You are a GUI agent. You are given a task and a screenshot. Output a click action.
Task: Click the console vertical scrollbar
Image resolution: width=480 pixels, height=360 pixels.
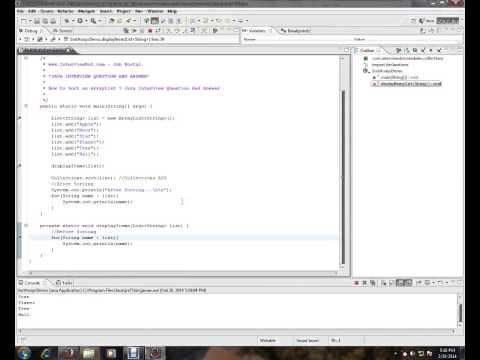pyautogui.click(x=460, y=312)
